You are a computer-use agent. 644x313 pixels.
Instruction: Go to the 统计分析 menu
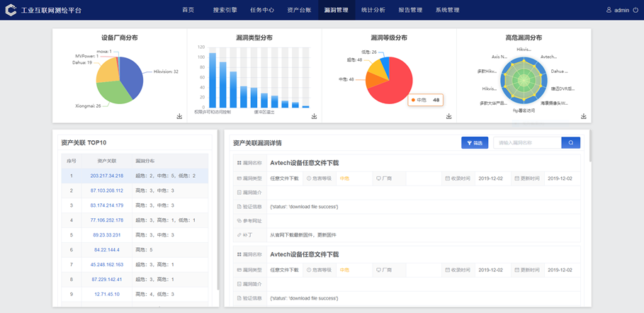click(x=373, y=11)
